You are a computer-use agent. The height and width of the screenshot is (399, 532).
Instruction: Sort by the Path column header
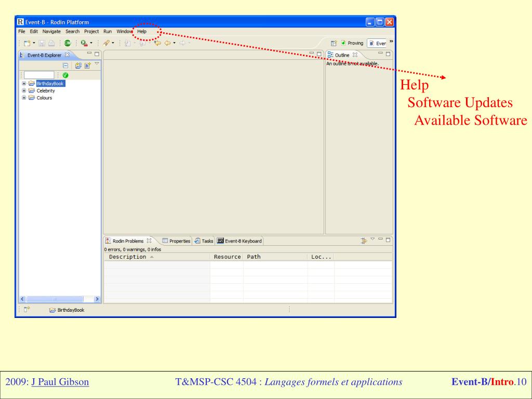point(275,257)
